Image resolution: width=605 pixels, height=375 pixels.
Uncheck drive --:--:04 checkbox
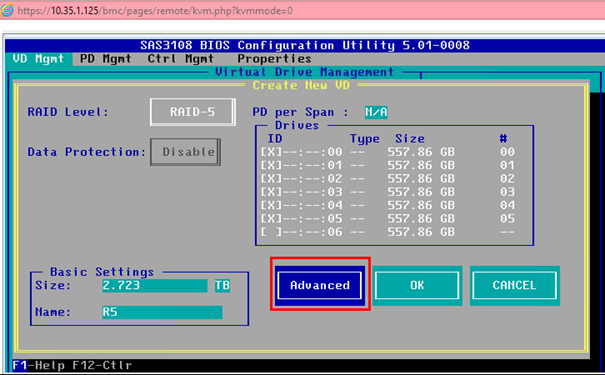point(271,205)
